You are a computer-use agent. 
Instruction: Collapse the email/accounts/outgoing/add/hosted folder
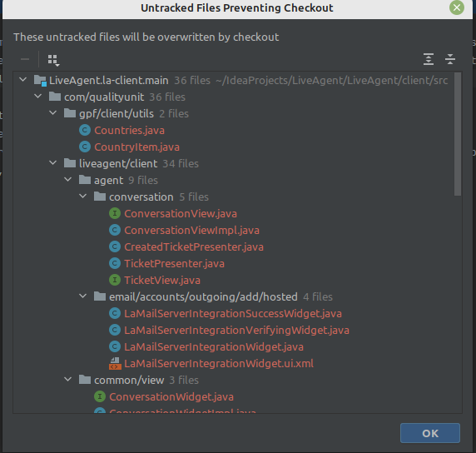pyautogui.click(x=83, y=296)
